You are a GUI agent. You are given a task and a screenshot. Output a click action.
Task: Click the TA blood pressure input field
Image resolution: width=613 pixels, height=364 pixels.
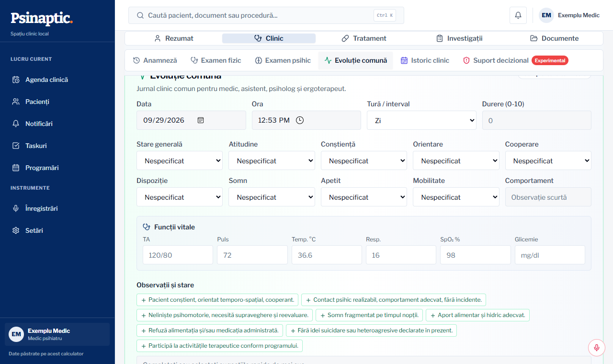[178, 255]
